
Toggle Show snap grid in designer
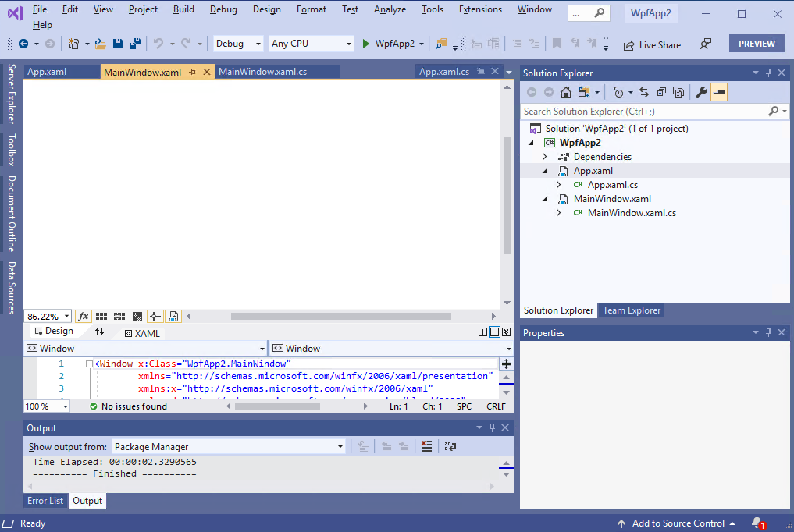click(x=101, y=317)
